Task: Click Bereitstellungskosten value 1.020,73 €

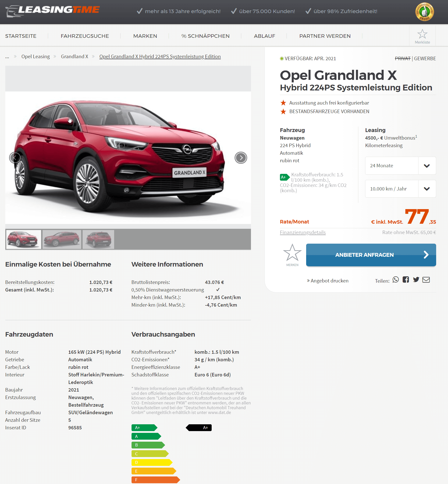Action: click(x=101, y=282)
